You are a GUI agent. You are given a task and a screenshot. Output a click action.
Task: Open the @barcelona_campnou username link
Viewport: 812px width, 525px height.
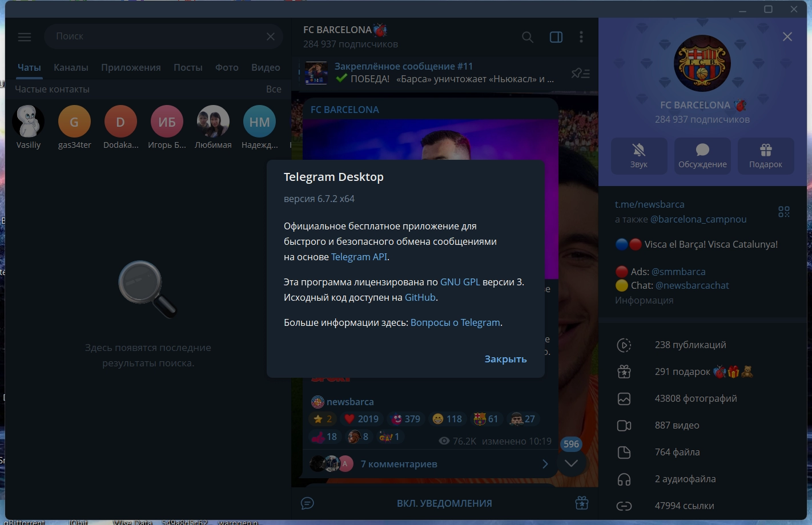[x=698, y=219]
